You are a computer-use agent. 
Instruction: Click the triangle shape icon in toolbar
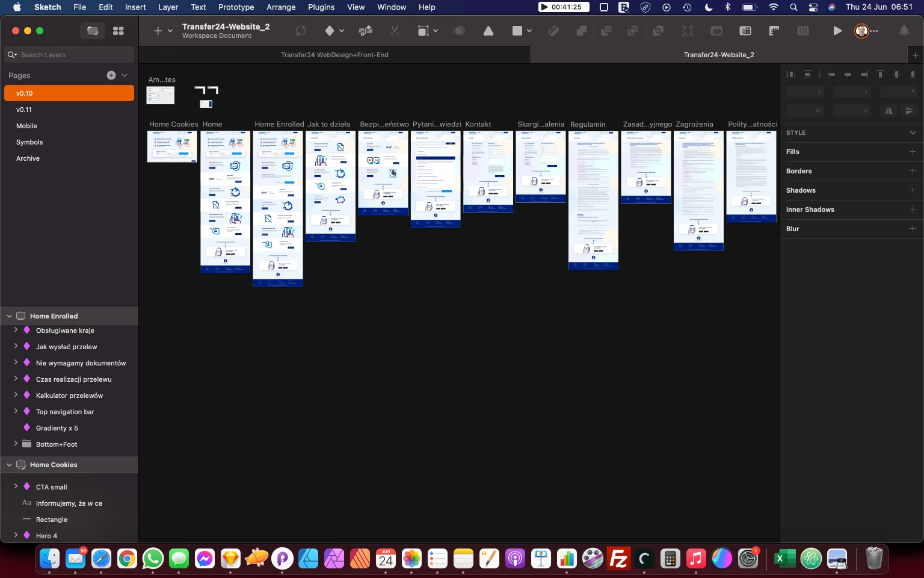click(488, 31)
